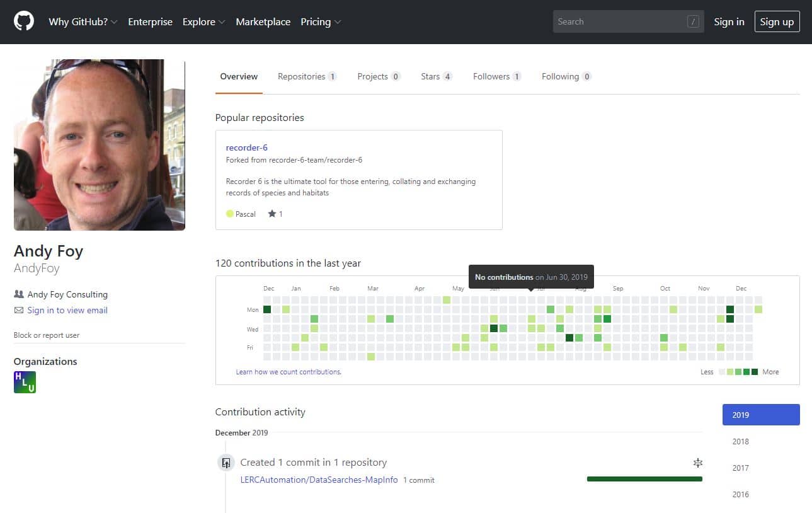Click the 'Forked from recorder-6-team/recorder-6' text

pos(294,160)
